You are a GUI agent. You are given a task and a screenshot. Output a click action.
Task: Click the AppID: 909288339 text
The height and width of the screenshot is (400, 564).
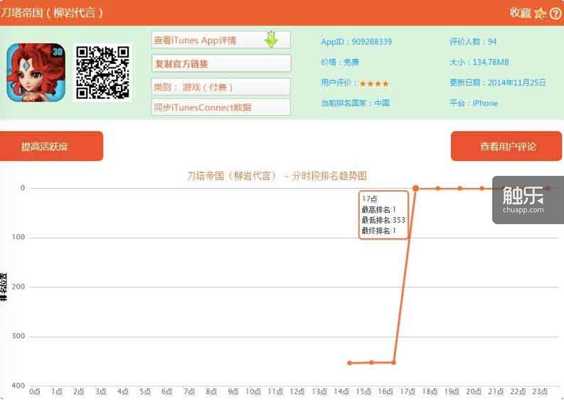[x=356, y=42]
